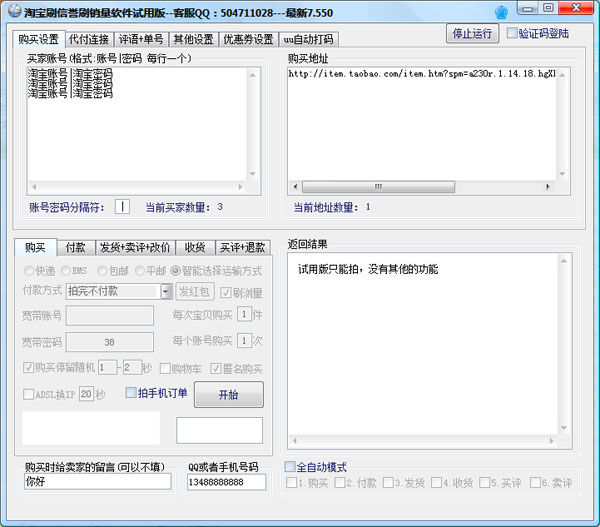This screenshot has height=527, width=600.
Task: Select the 包邮 radio button
Action: [102, 271]
